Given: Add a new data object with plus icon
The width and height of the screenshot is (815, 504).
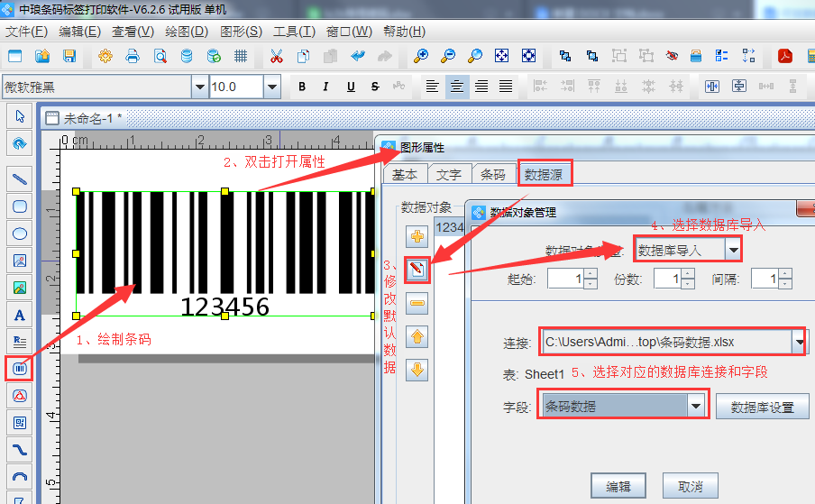Looking at the screenshot, I should pos(417,237).
